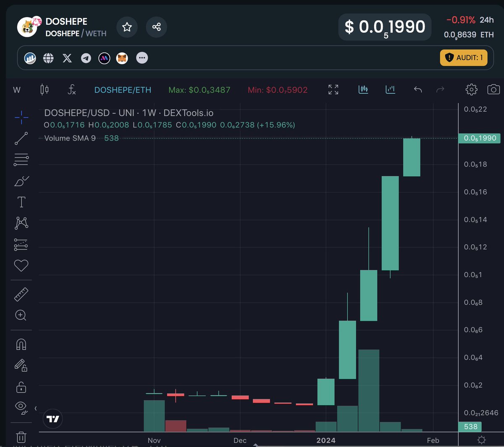Select the forecasting position tool
Viewport: 504px width, 447px height.
[x=21, y=244]
